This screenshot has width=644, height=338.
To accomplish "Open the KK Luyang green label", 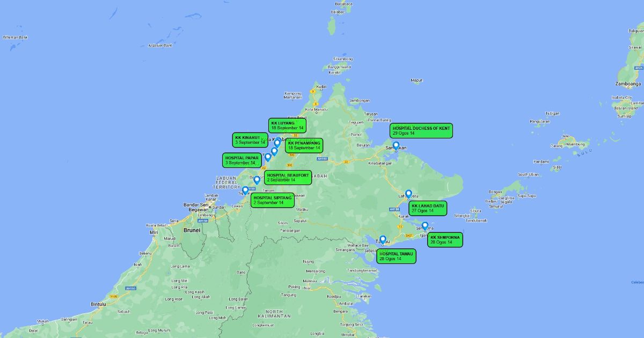I will pos(287,126).
